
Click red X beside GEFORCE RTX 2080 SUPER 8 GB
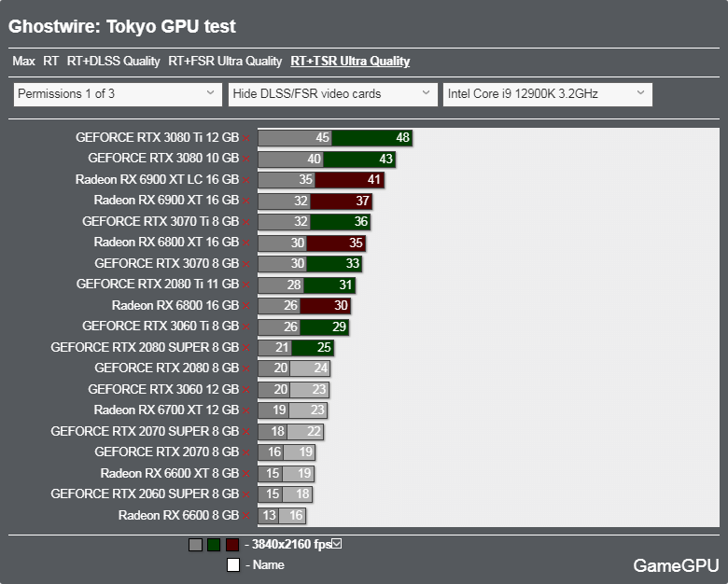click(x=246, y=348)
